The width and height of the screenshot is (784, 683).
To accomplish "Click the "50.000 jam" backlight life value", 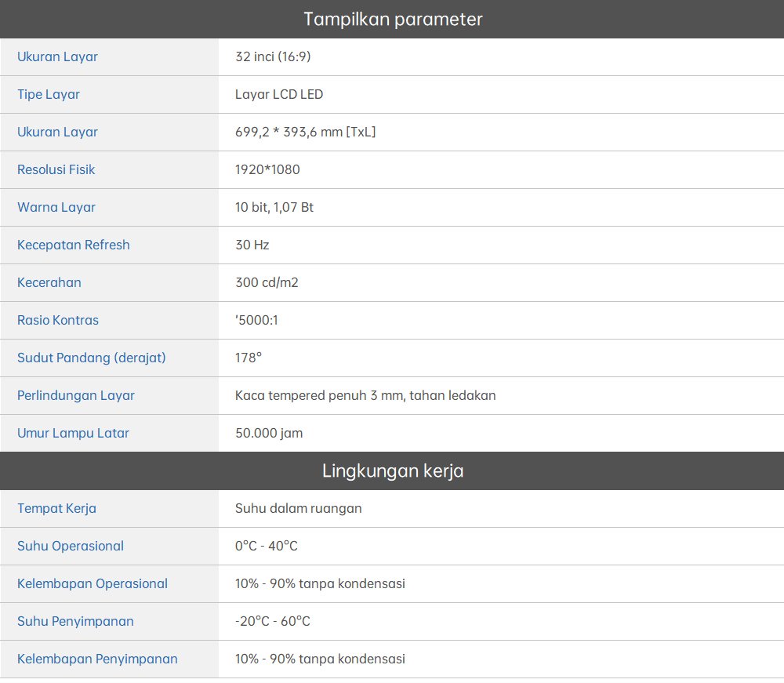I will 269,433.
